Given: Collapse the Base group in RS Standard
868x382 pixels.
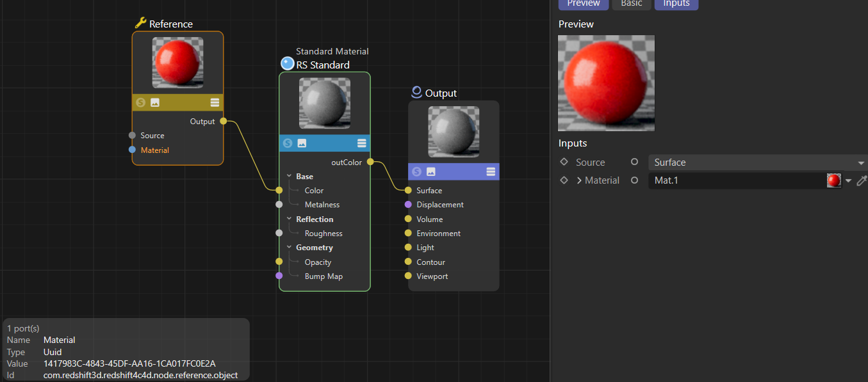Looking at the screenshot, I should (x=289, y=177).
